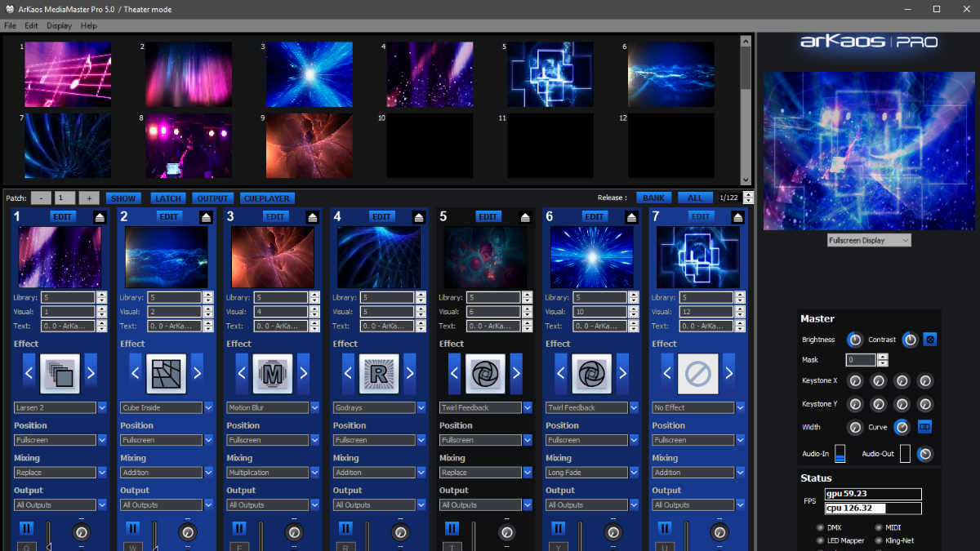Click the Motion Blur effect icon

click(x=273, y=374)
